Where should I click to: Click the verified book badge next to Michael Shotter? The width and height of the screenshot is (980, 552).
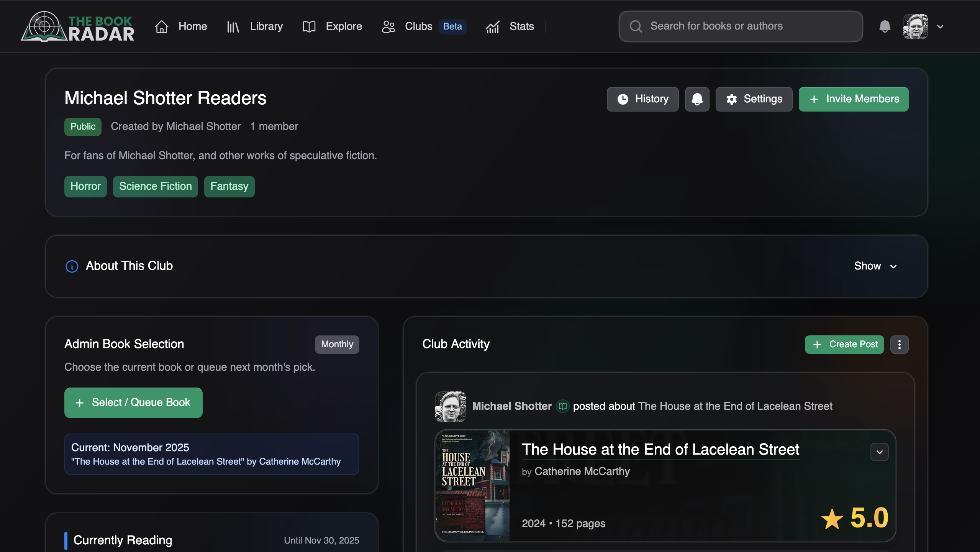coord(562,406)
